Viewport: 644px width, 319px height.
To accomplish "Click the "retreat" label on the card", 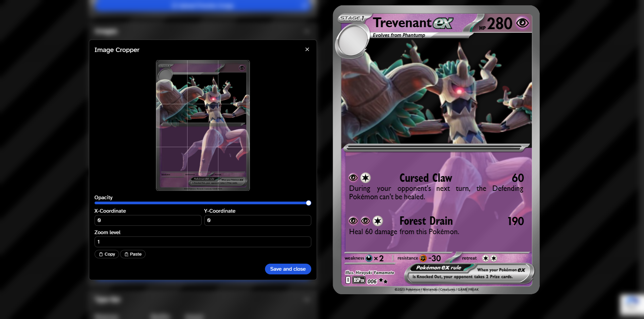I will (x=469, y=258).
